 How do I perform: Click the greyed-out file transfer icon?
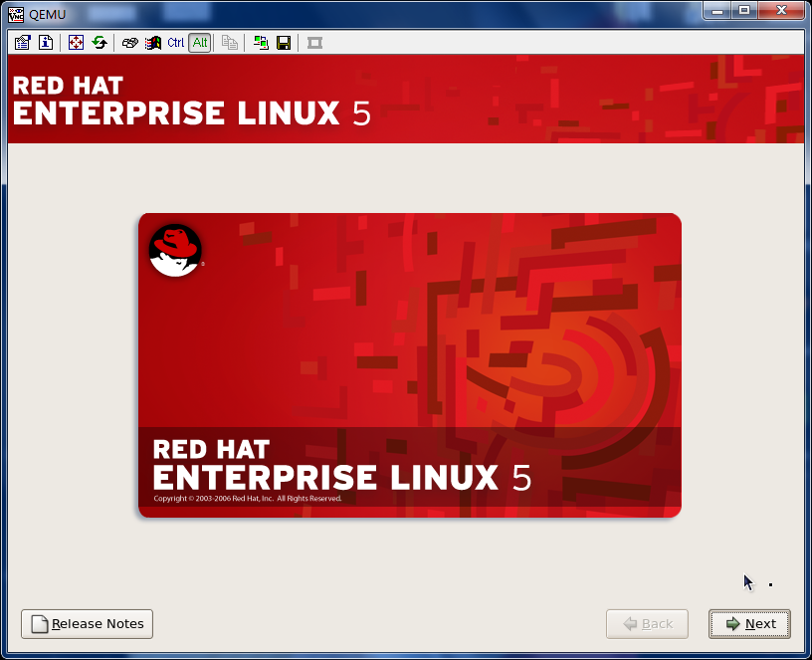tap(230, 43)
